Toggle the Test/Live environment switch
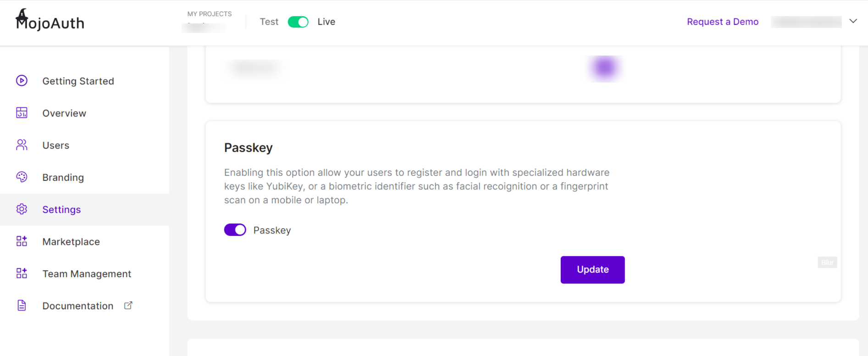 pyautogui.click(x=298, y=22)
